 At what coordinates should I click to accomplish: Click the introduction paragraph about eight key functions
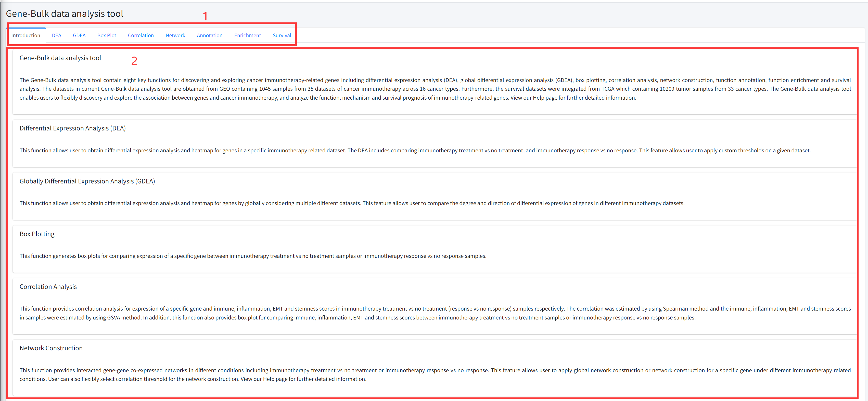435,89
